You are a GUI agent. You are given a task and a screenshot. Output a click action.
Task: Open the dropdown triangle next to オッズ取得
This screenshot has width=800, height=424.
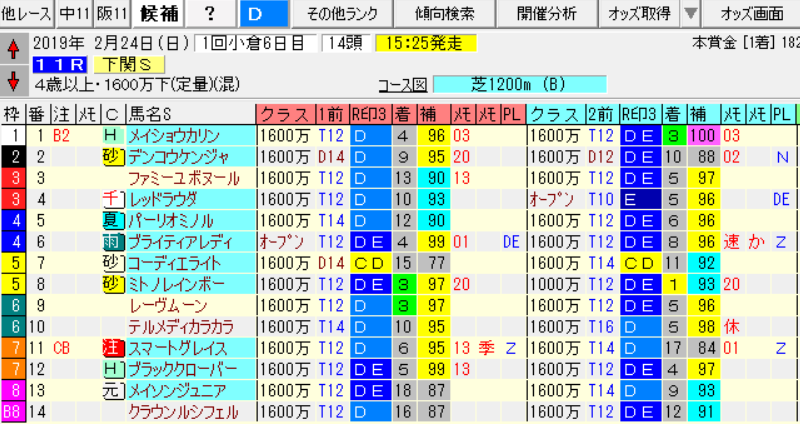[x=690, y=14]
